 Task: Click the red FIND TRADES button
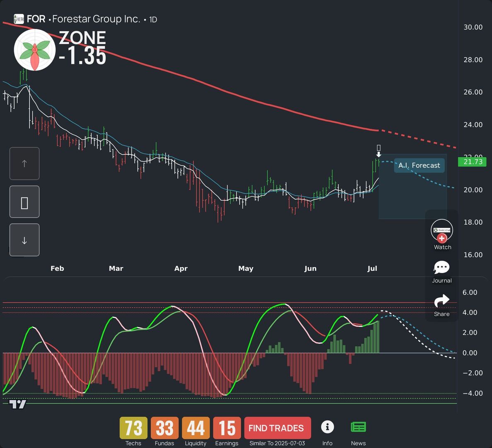pyautogui.click(x=277, y=428)
